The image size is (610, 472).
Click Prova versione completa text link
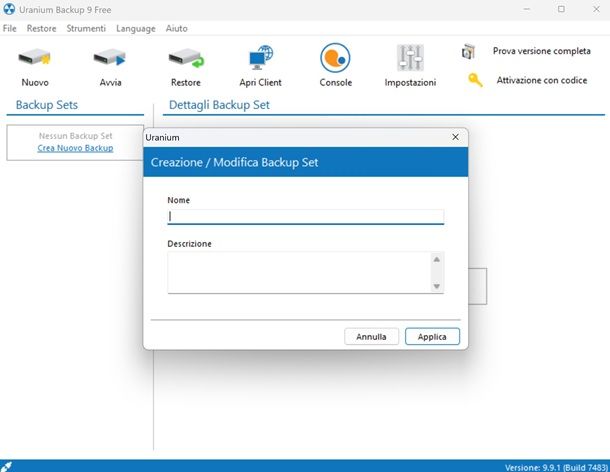(542, 51)
